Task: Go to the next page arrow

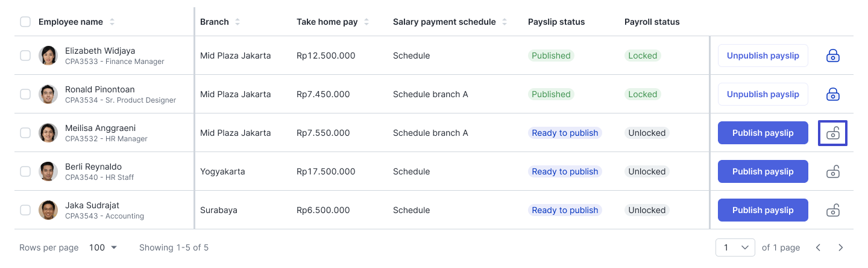Action: (841, 247)
